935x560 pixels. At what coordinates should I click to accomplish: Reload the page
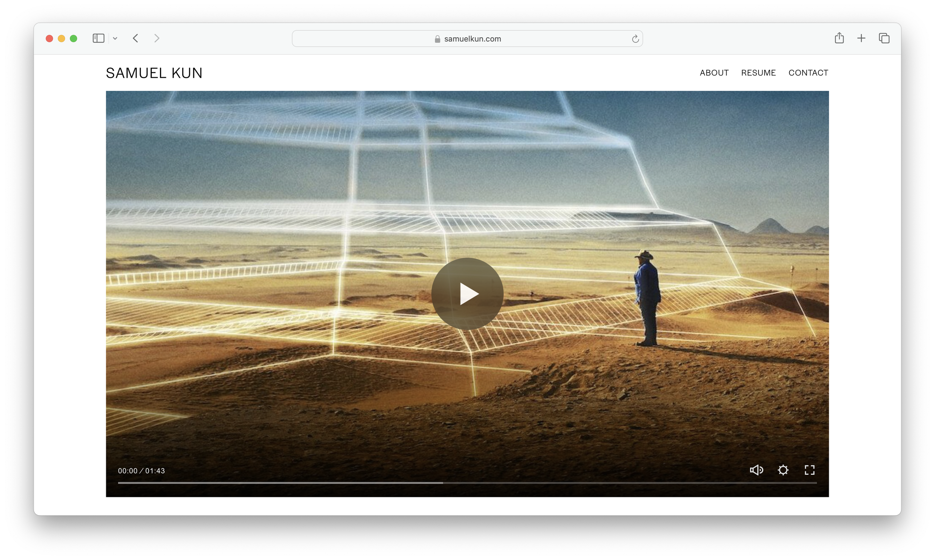coord(635,39)
